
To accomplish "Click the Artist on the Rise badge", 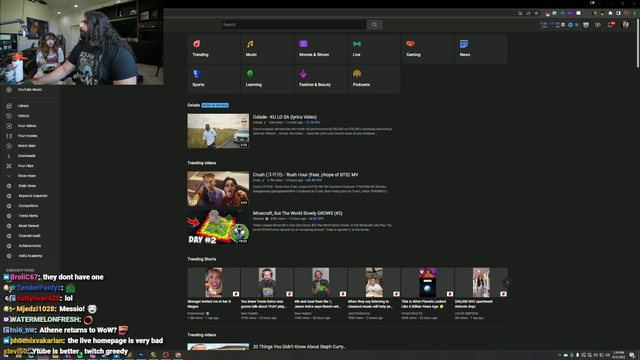I will 215,105.
